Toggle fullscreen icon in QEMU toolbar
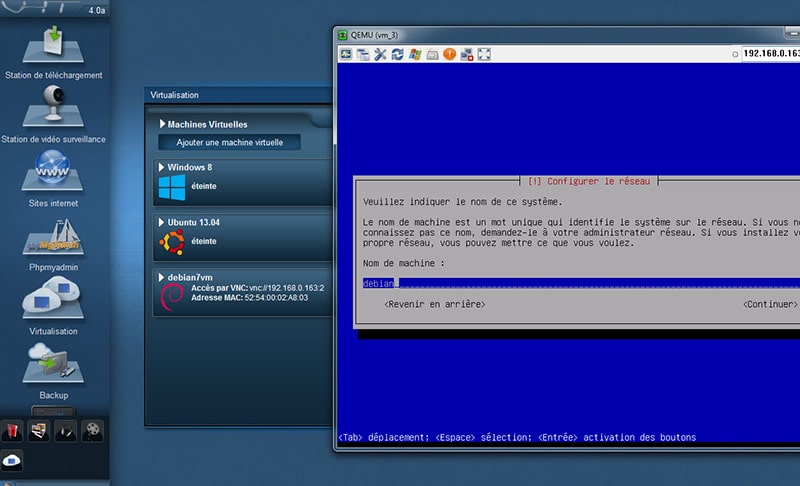The image size is (800, 486). (484, 55)
